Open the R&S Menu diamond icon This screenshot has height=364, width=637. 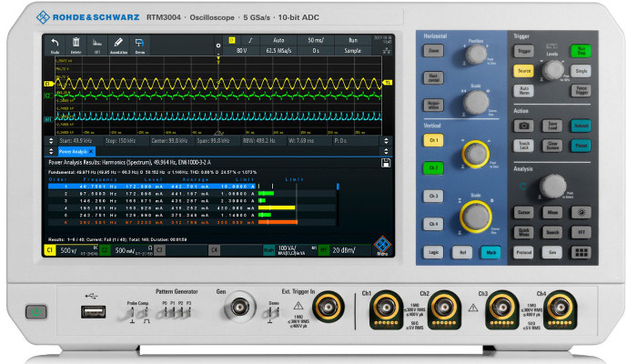[x=383, y=247]
